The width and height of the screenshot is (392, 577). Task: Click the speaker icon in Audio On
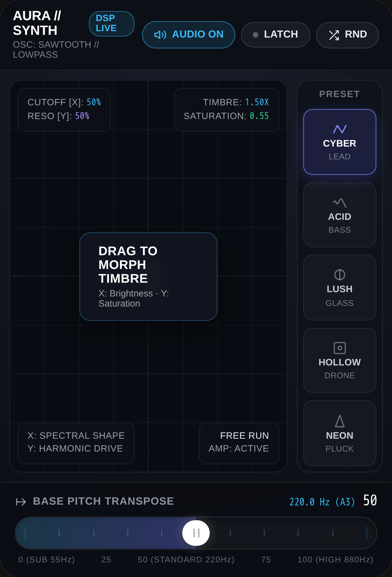pos(160,35)
